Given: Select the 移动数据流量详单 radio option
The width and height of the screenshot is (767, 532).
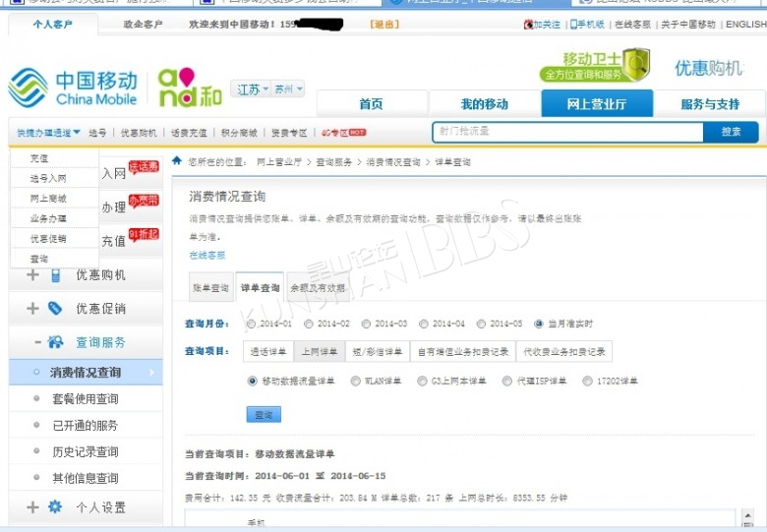Looking at the screenshot, I should (253, 381).
